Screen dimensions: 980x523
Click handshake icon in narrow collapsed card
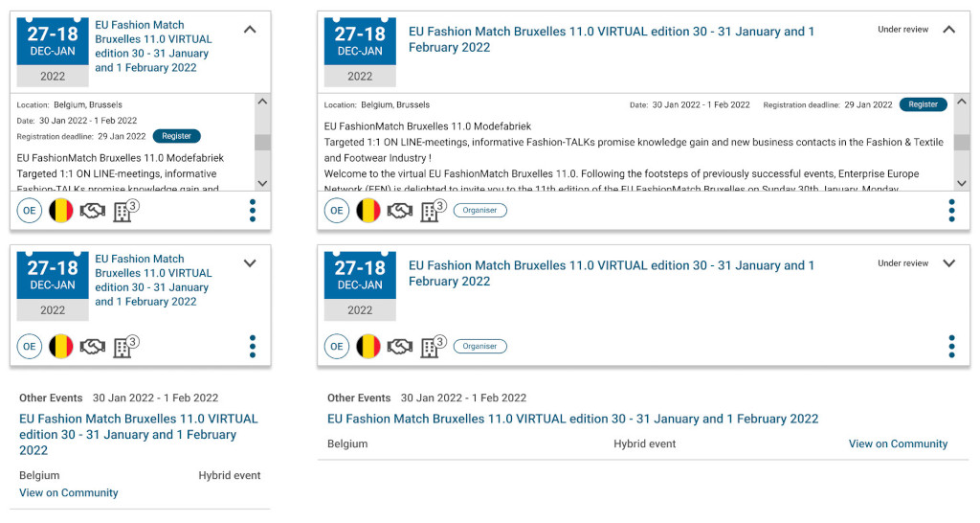93,347
